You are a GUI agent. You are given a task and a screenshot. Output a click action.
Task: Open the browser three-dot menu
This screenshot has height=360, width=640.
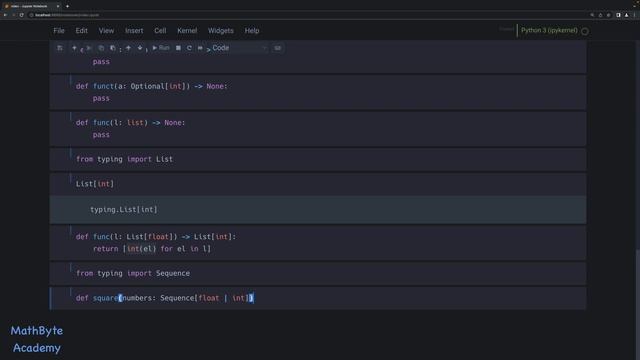click(x=634, y=15)
